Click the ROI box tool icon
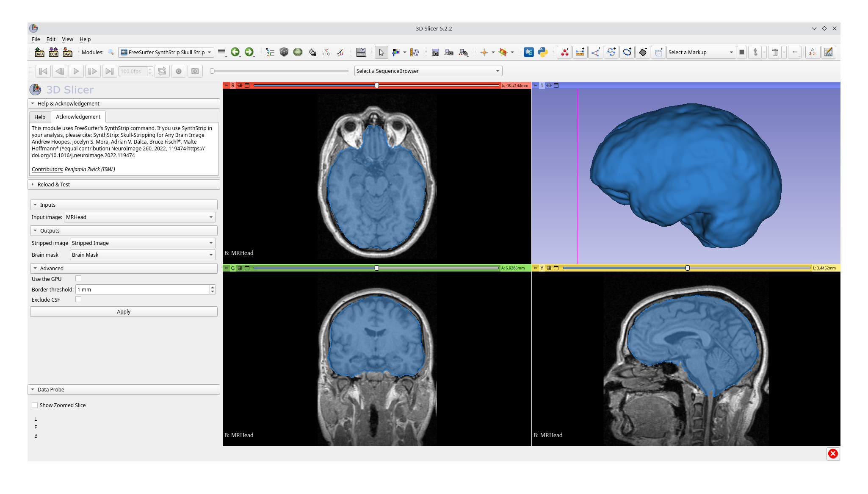 (659, 52)
